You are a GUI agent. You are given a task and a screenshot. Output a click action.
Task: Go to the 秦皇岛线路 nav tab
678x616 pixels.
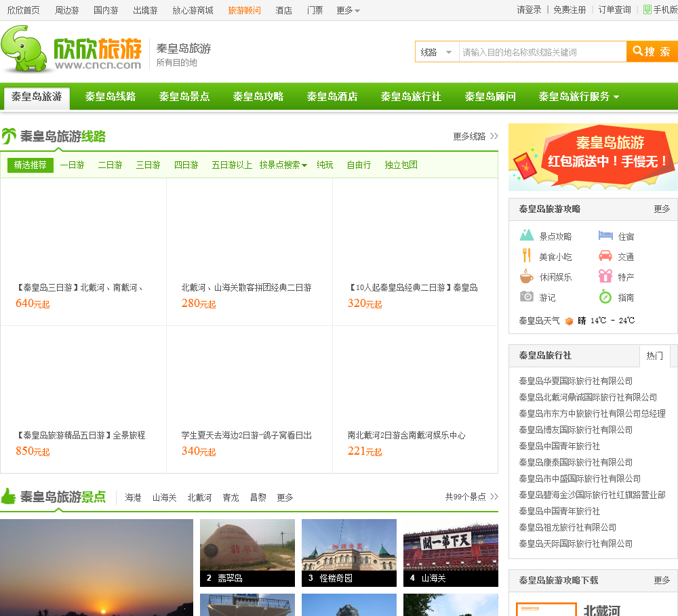[111, 96]
